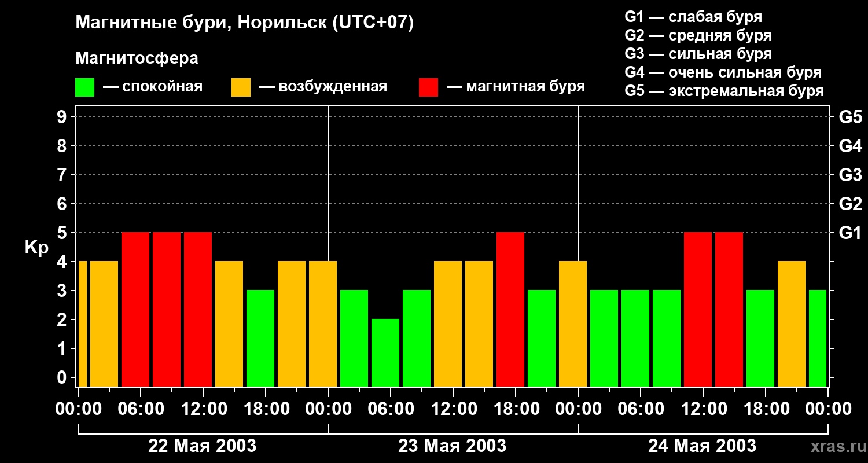The width and height of the screenshot is (868, 463).
Task: Click the Kp axis value 7
Action: (x=63, y=175)
